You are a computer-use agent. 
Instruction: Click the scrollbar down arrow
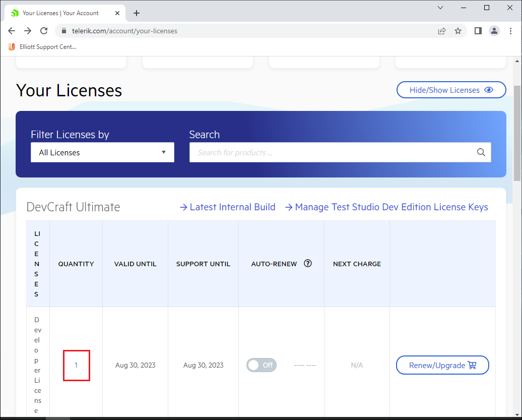pos(517,414)
